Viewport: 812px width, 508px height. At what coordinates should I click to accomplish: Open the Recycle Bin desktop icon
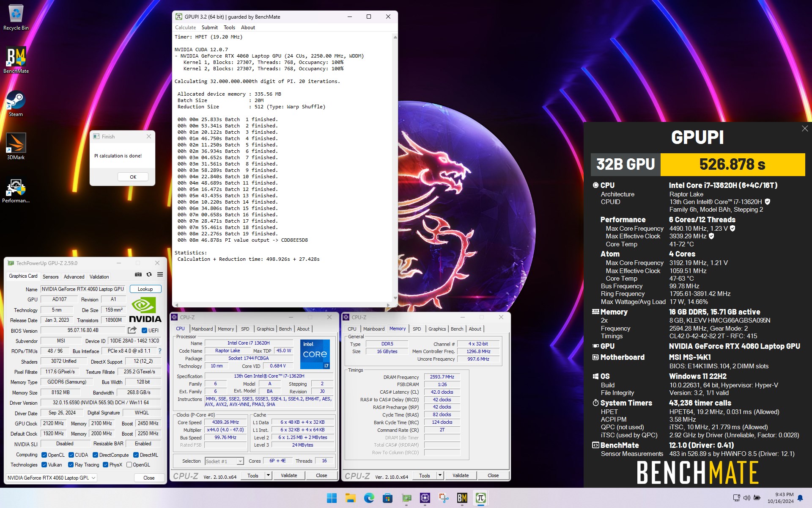16,18
